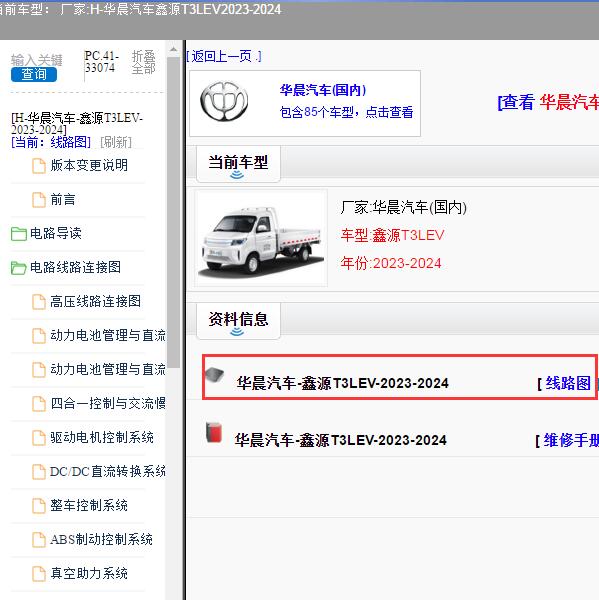599x600 pixels.
Task: Open 华晨汽车(国内) brand link
Action: 322,90
